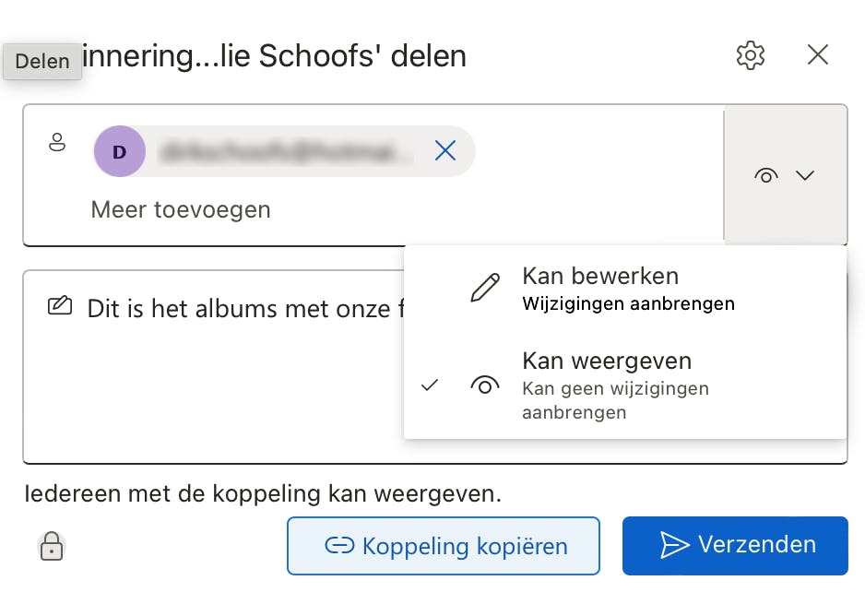Image resolution: width=865 pixels, height=616 pixels.
Task: Remove the blurred recipient with the X
Action: click(x=445, y=150)
